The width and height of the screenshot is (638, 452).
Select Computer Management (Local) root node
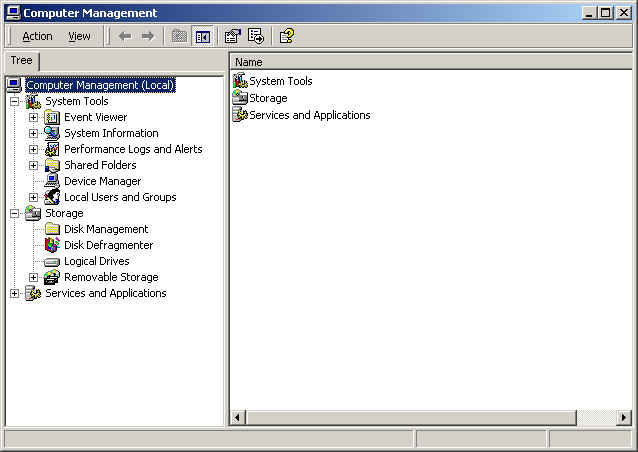tap(101, 85)
